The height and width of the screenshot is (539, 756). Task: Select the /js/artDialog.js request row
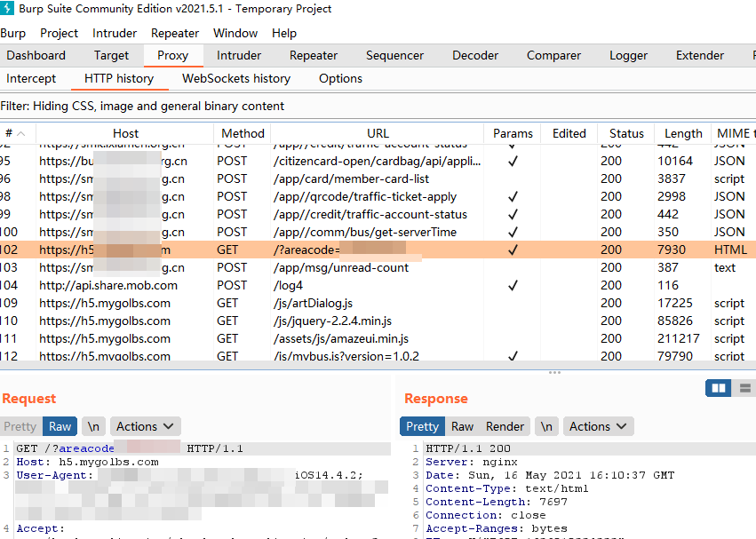(x=378, y=304)
